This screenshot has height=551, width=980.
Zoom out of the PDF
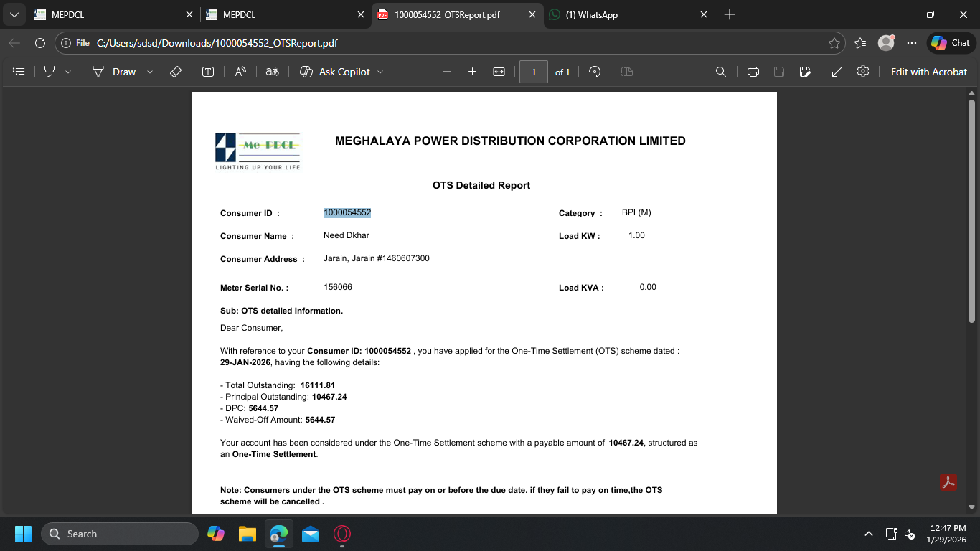(447, 72)
